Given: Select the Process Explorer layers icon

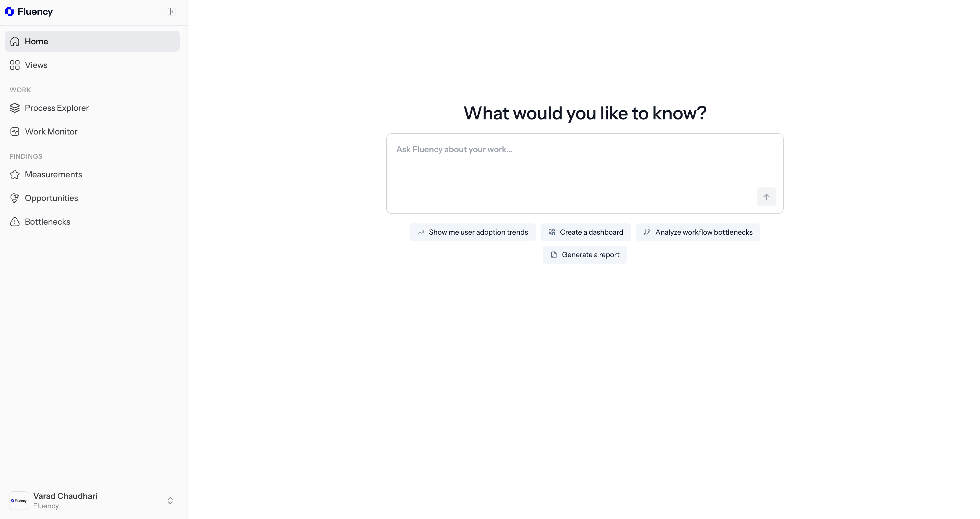Looking at the screenshot, I should tap(14, 108).
